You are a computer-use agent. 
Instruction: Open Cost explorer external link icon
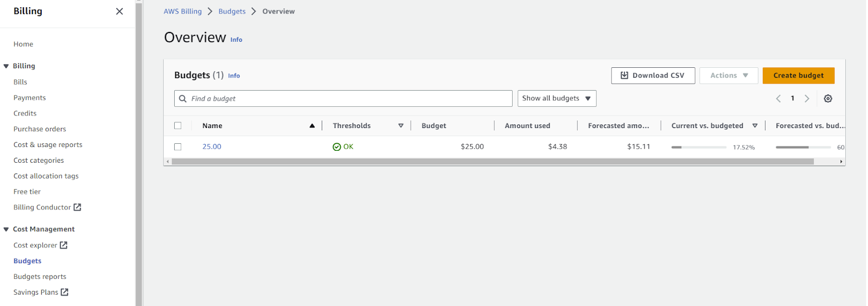click(x=63, y=245)
